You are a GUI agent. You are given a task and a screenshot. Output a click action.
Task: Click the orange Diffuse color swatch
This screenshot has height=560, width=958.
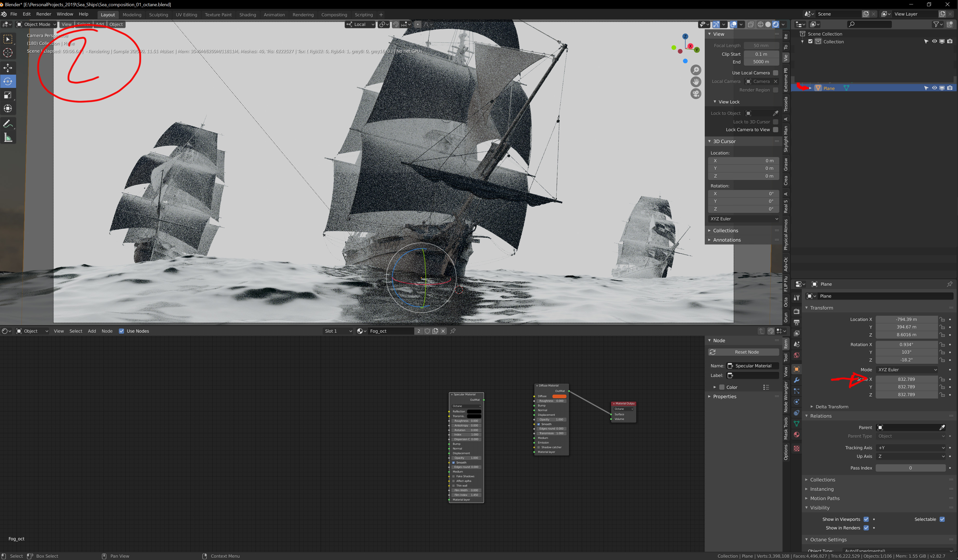(x=559, y=396)
